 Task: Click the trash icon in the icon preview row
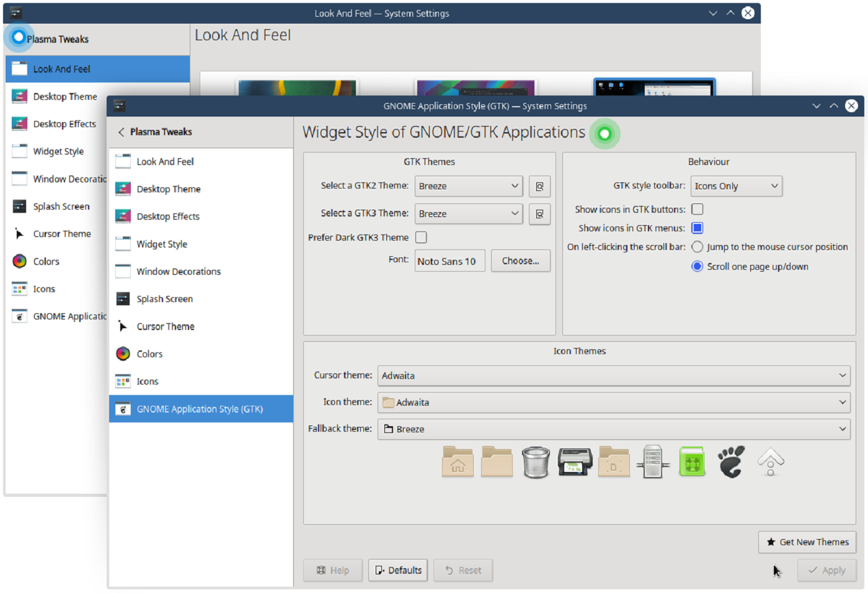(536, 461)
